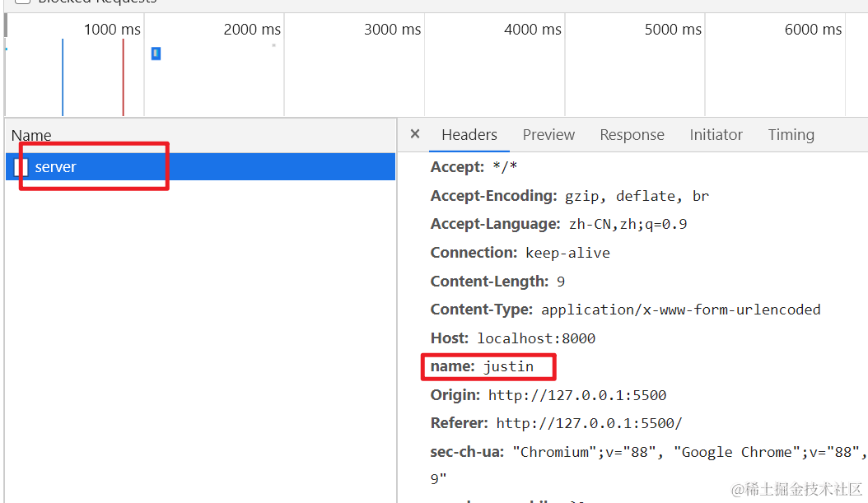Click the blue request bar in timeline overview
The image size is (868, 503).
coord(156,54)
